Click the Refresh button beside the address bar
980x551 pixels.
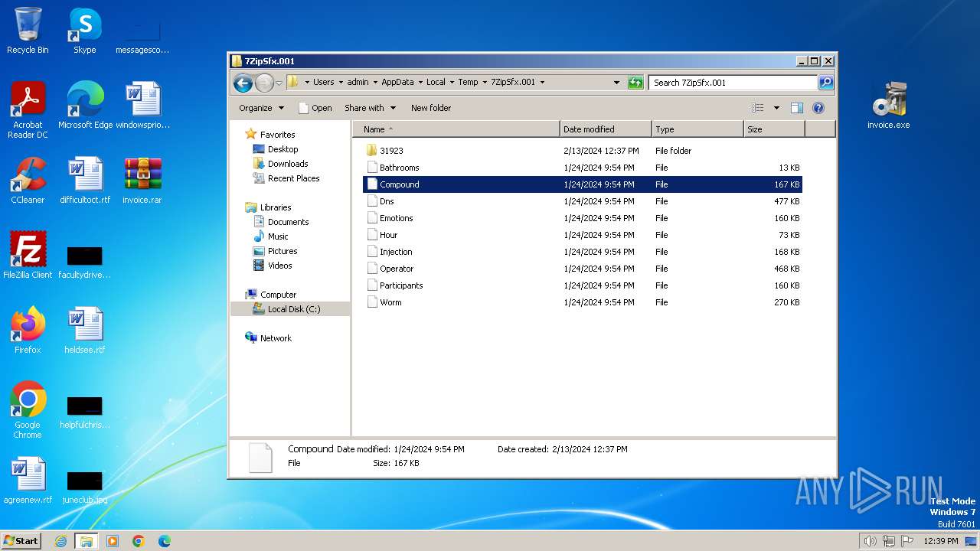pos(635,83)
